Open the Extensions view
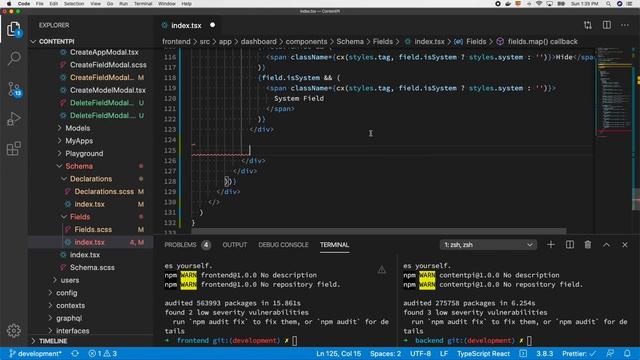Viewport: 640px width, 360px height. pos(14,149)
